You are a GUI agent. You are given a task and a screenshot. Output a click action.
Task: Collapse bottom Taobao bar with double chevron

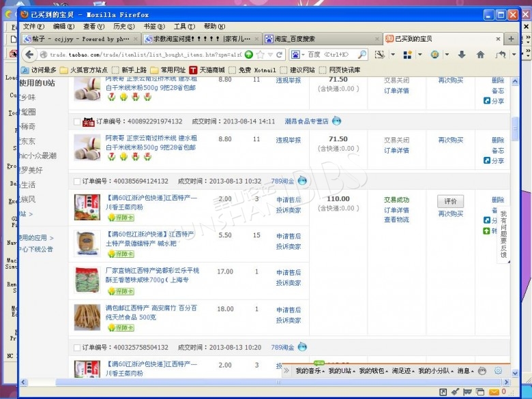click(x=286, y=371)
